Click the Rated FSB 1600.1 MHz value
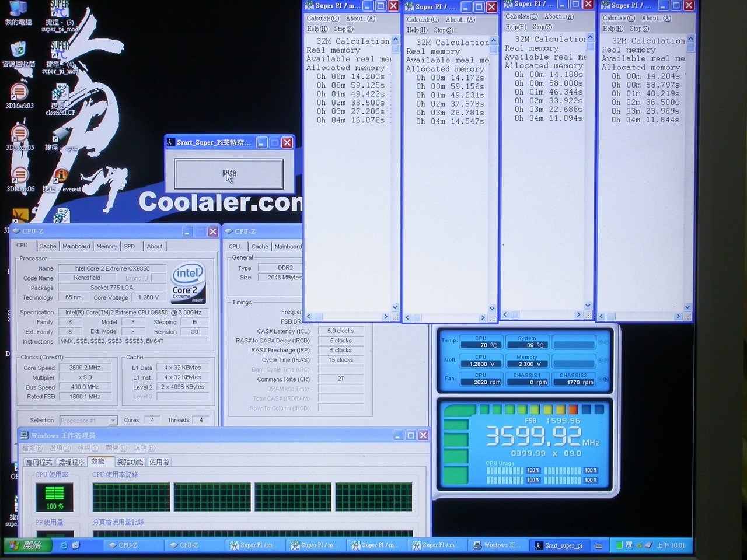This screenshot has width=747, height=560. 85,397
